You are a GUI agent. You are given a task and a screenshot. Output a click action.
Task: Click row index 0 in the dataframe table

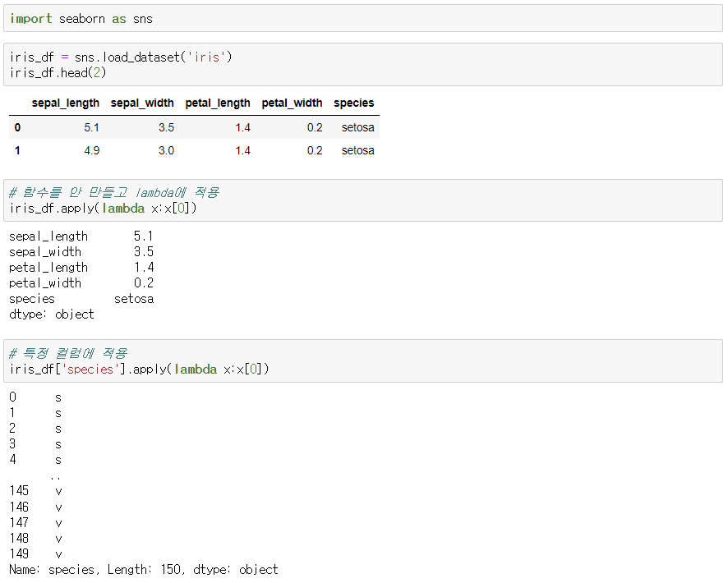tap(17, 127)
